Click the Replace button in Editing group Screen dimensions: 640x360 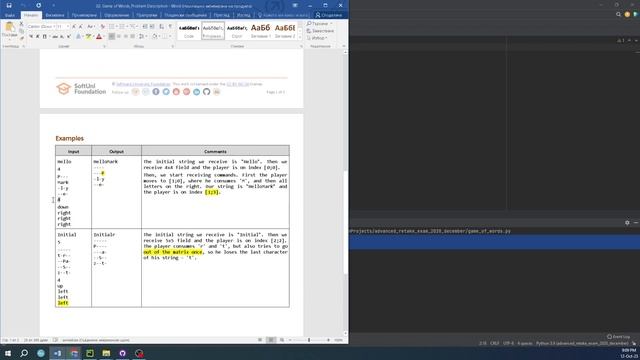(320, 31)
